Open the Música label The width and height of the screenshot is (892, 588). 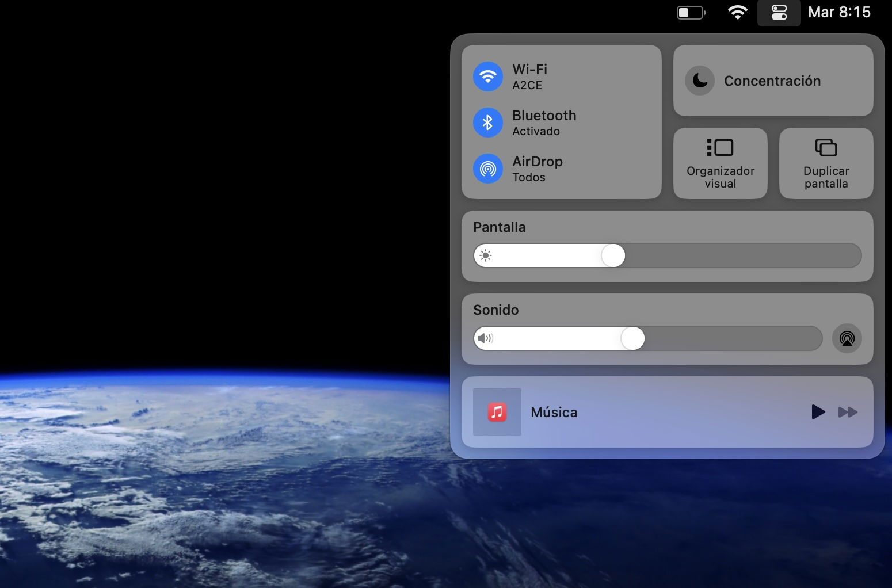tap(554, 412)
